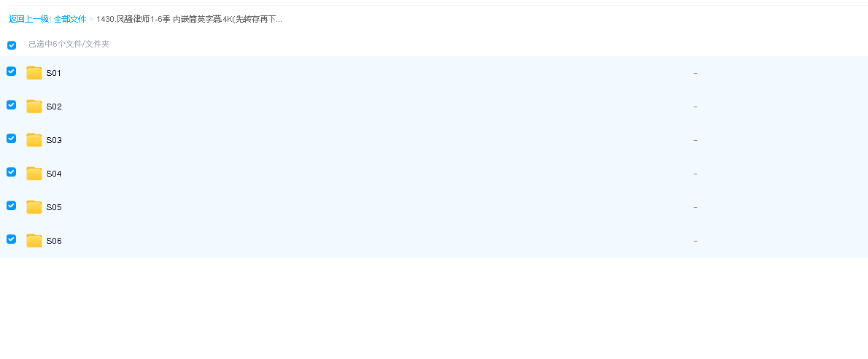The image size is (868, 359).
Task: Open the S01 folder icon
Action: click(34, 72)
